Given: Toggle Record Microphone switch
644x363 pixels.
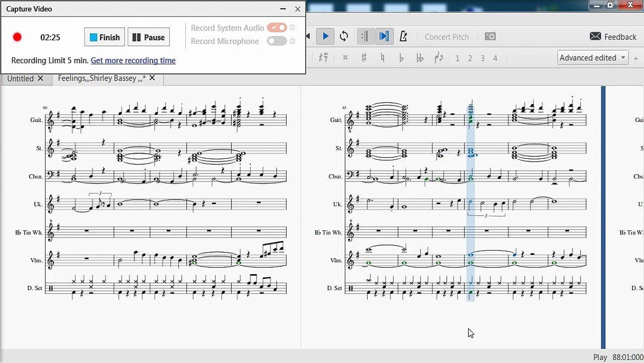Looking at the screenshot, I should [x=277, y=41].
